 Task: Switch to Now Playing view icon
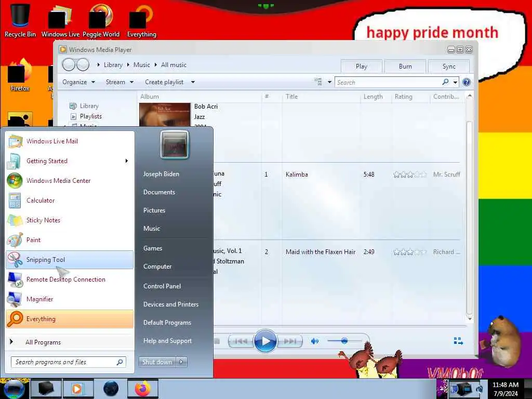[x=458, y=341]
